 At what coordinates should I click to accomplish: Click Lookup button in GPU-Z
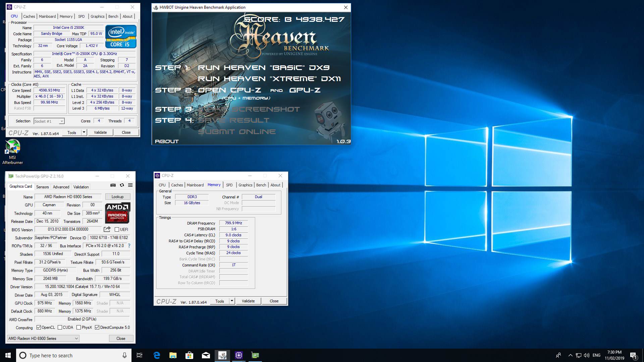[x=118, y=197]
